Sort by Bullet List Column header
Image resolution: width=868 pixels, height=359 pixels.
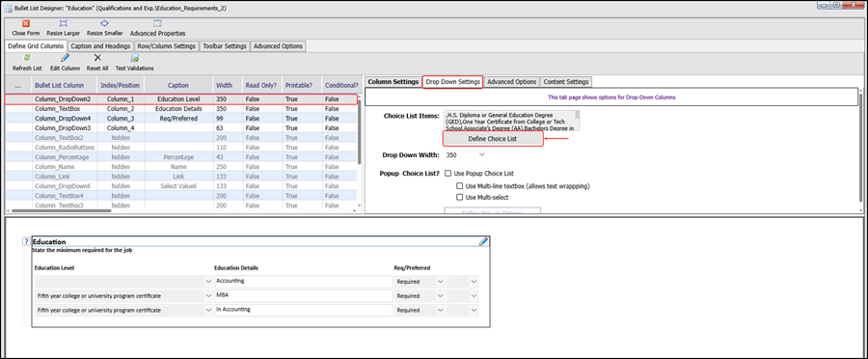[59, 85]
